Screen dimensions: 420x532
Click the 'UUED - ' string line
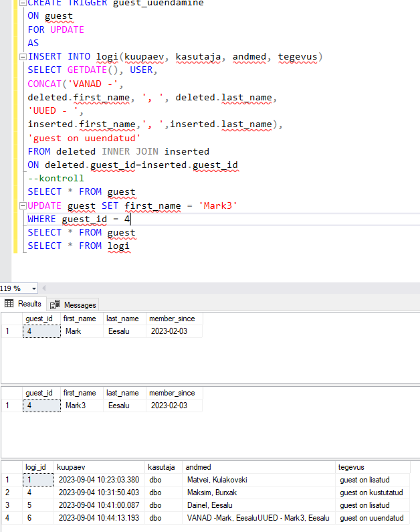pos(56,111)
